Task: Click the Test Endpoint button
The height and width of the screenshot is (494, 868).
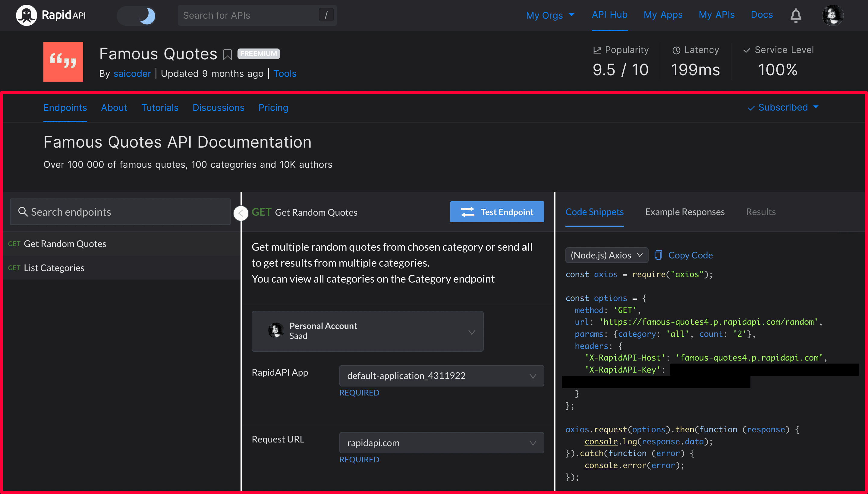Action: pos(498,211)
